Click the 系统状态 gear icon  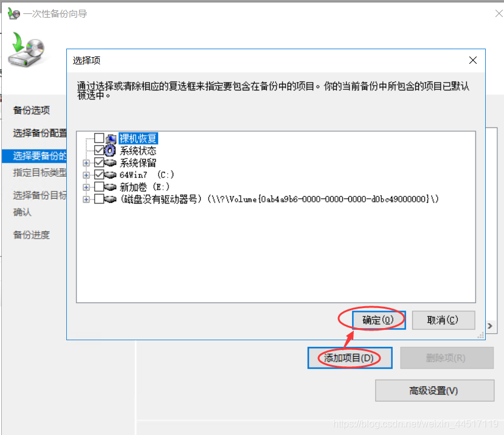(x=110, y=150)
